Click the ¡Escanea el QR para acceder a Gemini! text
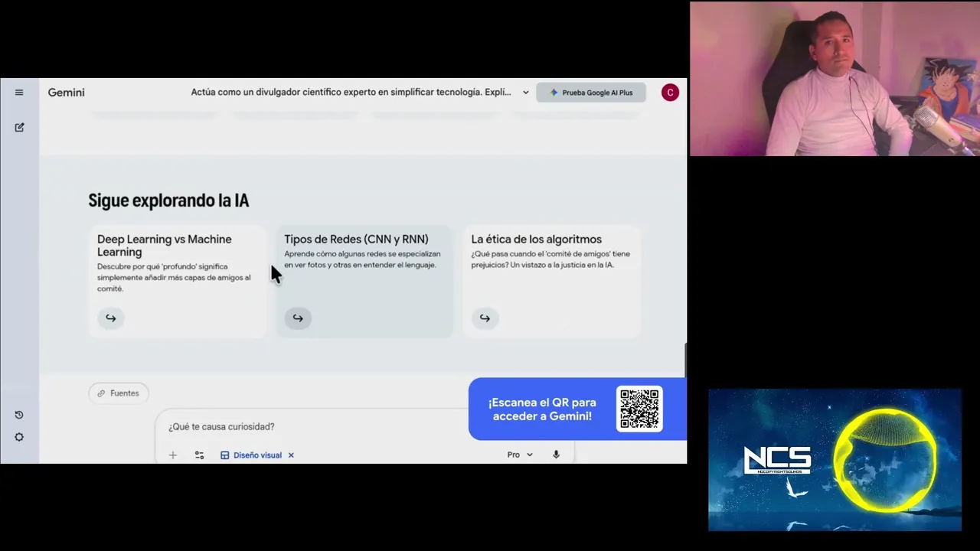 (x=542, y=409)
